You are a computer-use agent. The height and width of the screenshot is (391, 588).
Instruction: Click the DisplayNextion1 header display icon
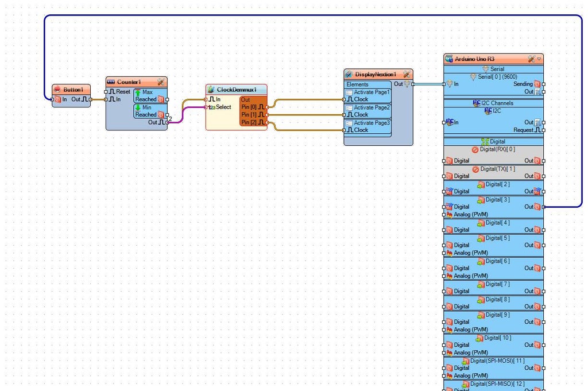tap(349, 74)
